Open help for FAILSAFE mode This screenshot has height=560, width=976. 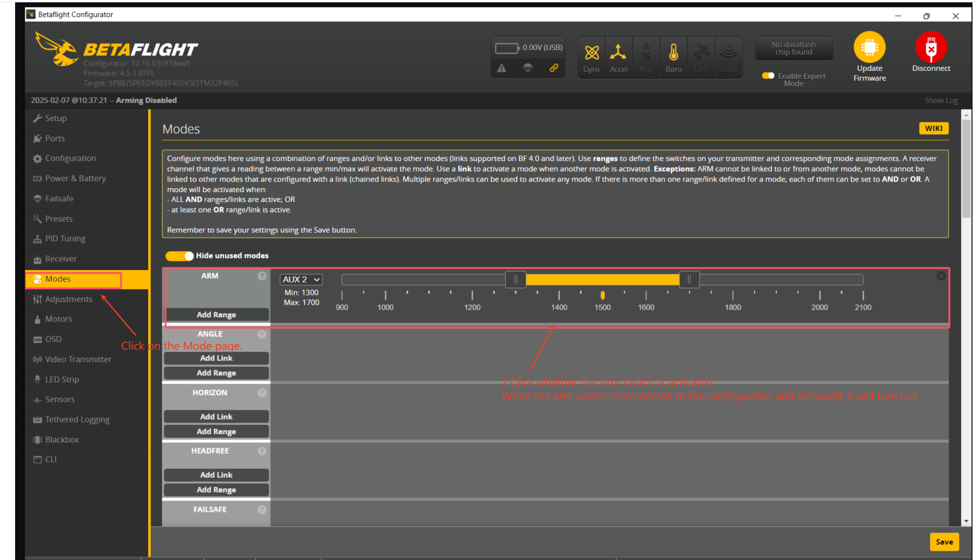coord(262,510)
